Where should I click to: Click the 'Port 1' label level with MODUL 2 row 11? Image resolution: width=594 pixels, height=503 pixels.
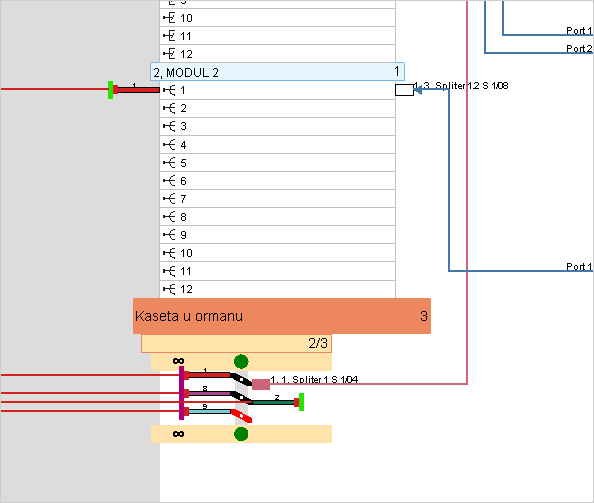point(579,266)
